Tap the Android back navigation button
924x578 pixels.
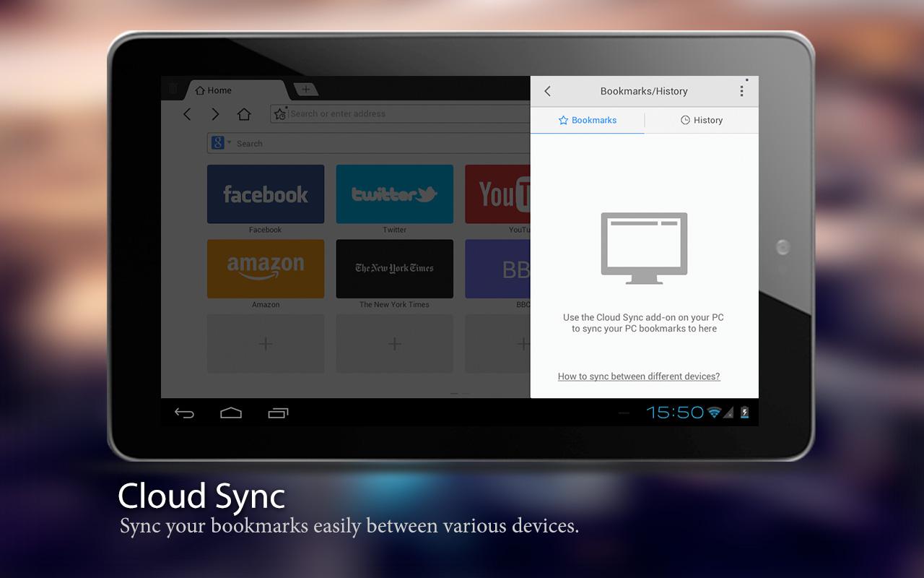coord(184,413)
